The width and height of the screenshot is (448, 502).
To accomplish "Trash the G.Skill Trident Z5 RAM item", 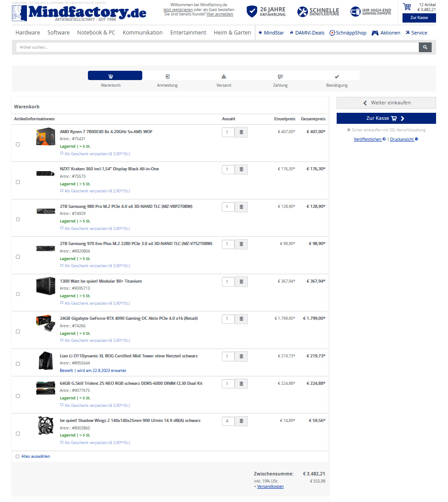I will click(x=241, y=383).
